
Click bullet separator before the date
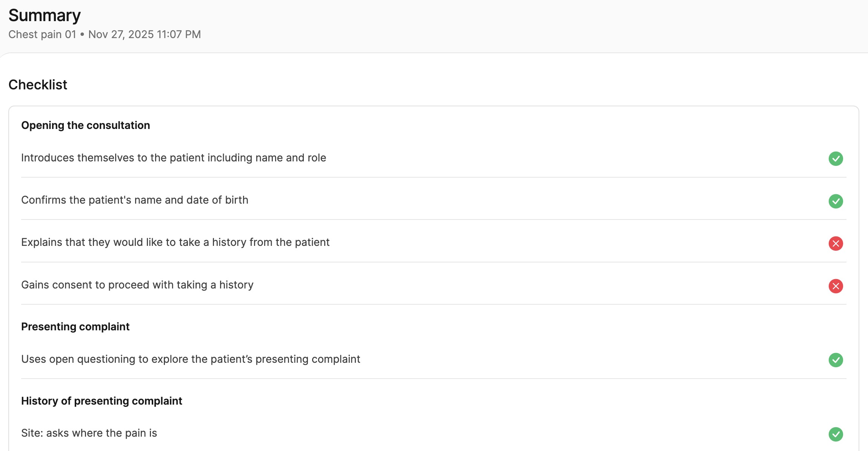[x=82, y=34]
